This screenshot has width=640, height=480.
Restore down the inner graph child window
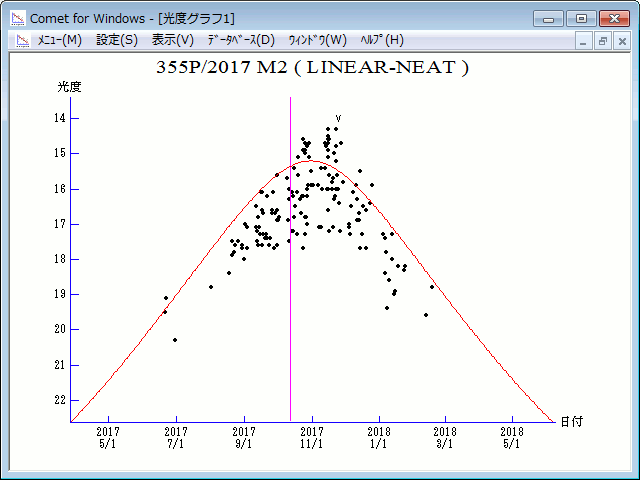[x=603, y=41]
